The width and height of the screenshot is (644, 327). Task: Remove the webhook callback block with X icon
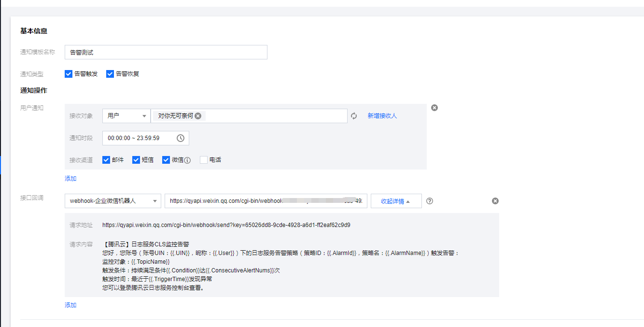click(x=495, y=201)
